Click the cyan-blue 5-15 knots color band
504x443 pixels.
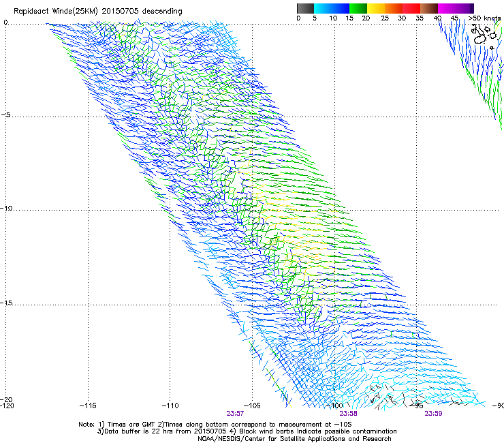(x=332, y=8)
